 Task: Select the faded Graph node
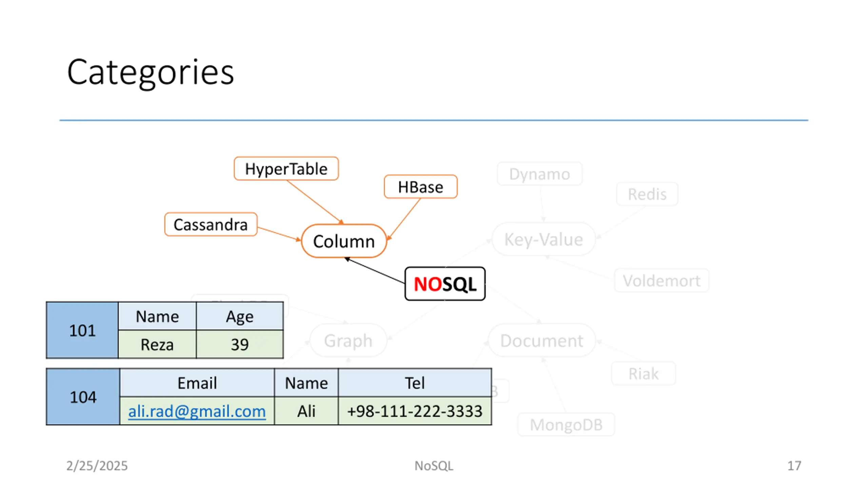click(348, 340)
